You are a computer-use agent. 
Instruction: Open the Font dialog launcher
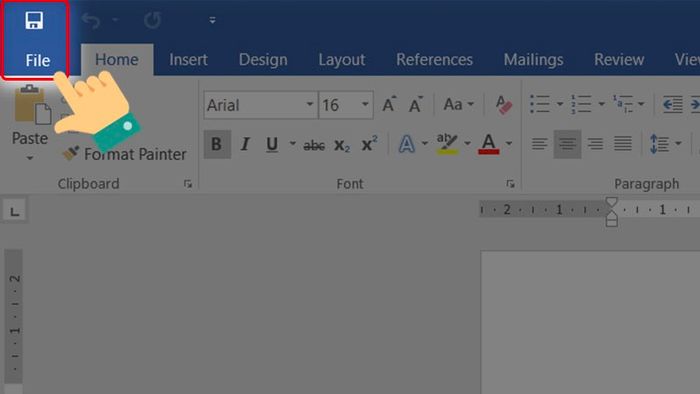[510, 184]
